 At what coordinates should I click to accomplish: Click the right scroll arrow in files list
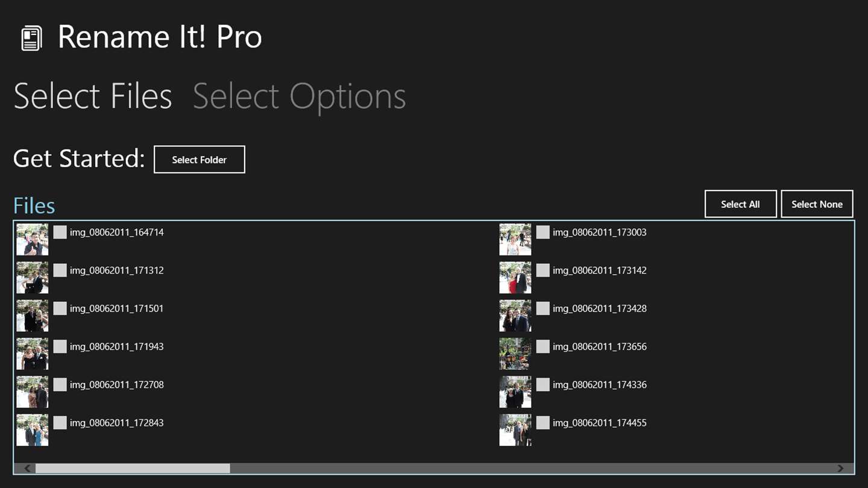point(840,468)
